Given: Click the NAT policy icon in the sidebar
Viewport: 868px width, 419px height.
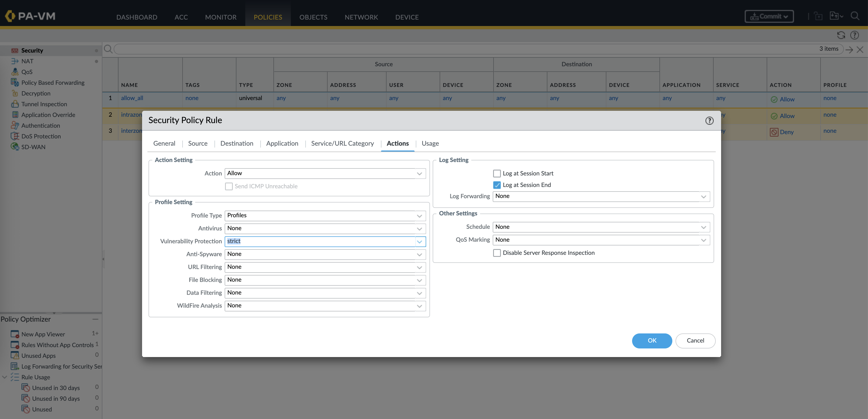Looking at the screenshot, I should point(15,61).
